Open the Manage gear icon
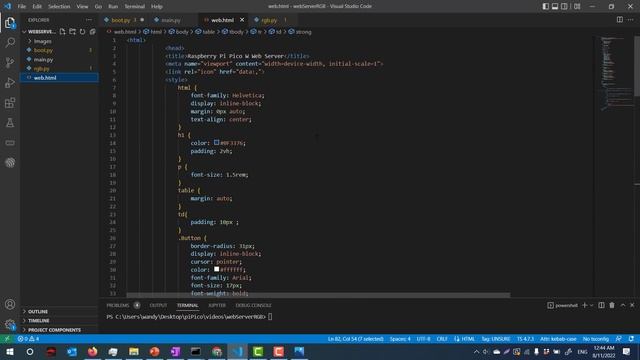The width and height of the screenshot is (640, 360). coord(10,324)
